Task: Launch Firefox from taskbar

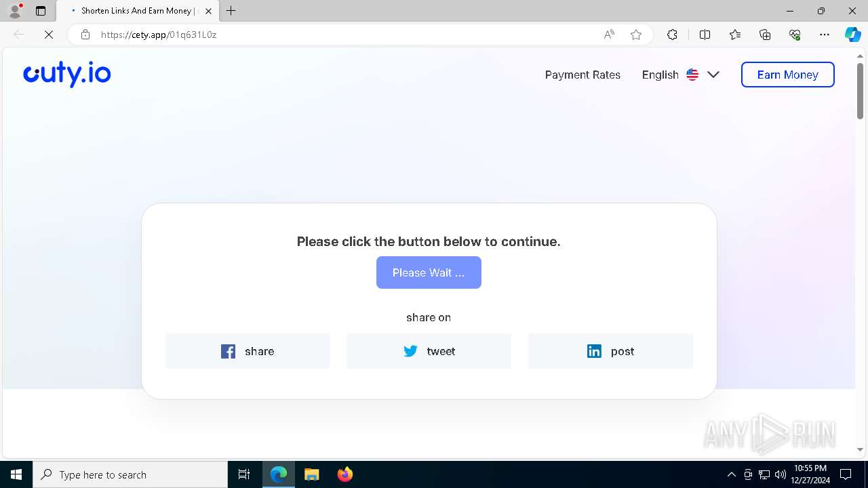Action: point(345,474)
